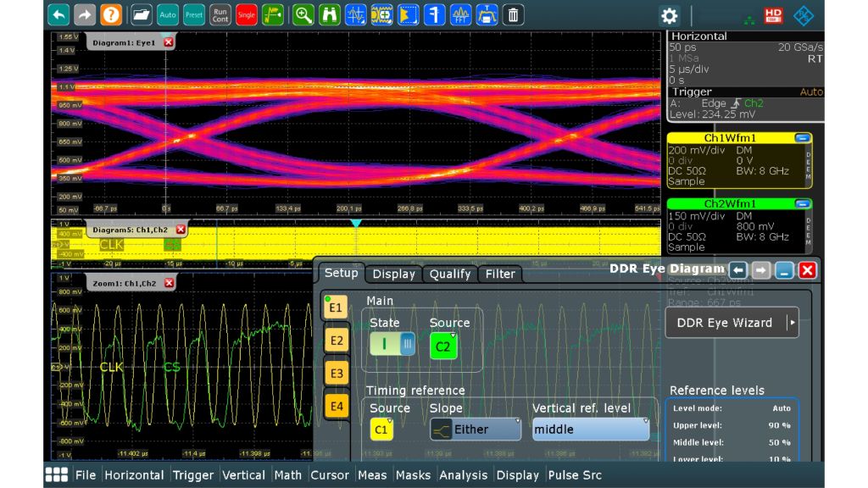Click the yellow C1 timing reference source swatch
This screenshot has width=868, height=488.
(380, 429)
